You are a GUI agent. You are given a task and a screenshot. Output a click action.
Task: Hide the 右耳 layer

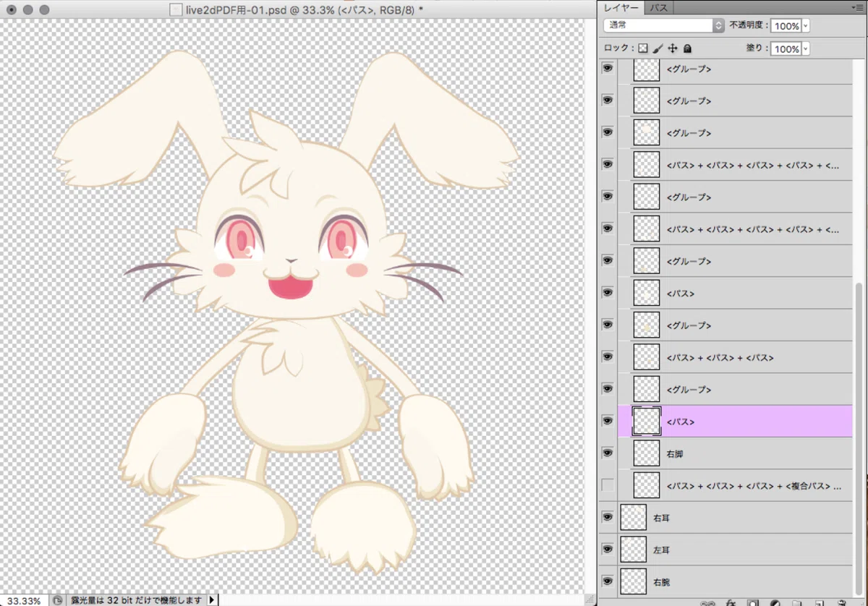608,517
